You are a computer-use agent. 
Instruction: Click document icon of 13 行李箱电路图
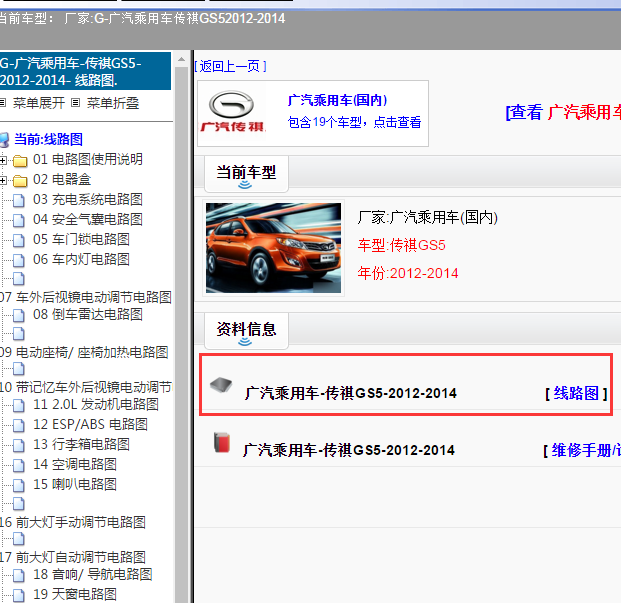pos(19,445)
